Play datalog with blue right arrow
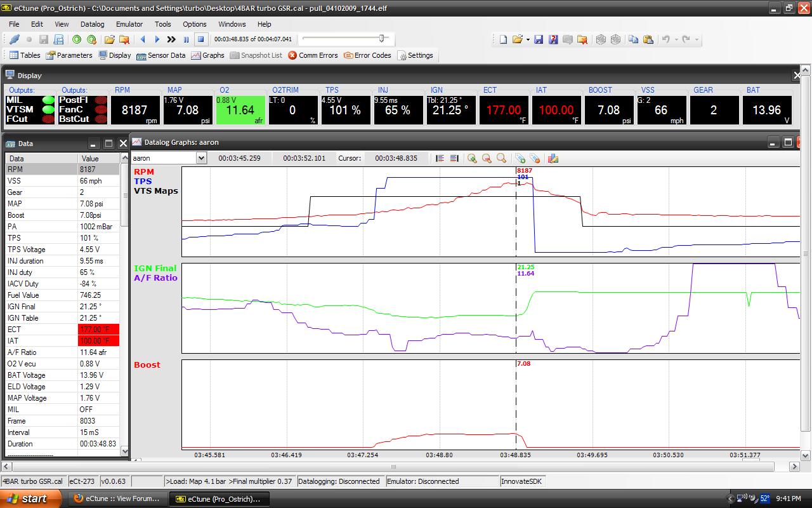 point(157,39)
